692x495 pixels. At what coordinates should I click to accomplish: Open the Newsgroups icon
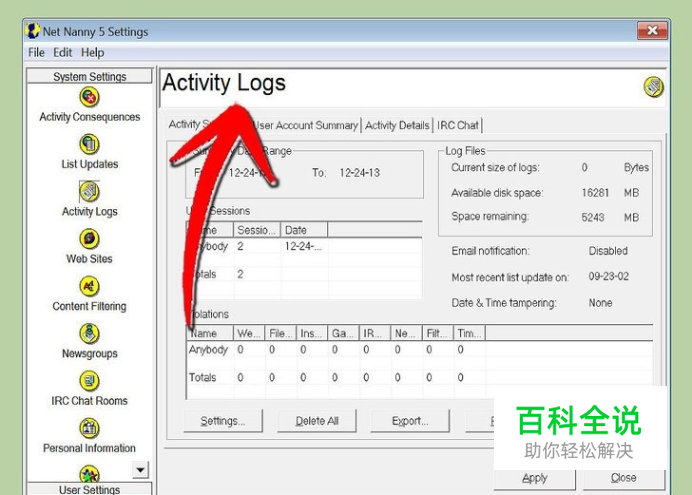pos(89,334)
